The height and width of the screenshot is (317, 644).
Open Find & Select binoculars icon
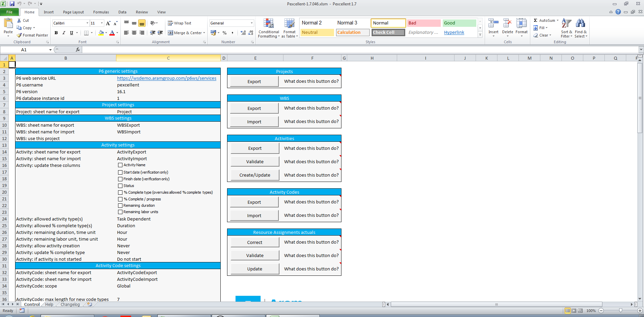coord(580,23)
